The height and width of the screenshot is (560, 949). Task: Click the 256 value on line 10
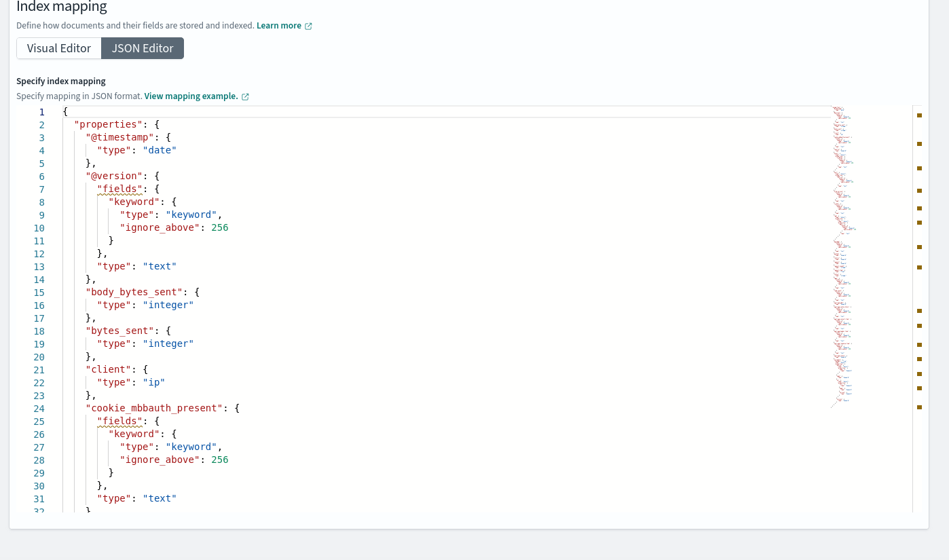pyautogui.click(x=219, y=228)
